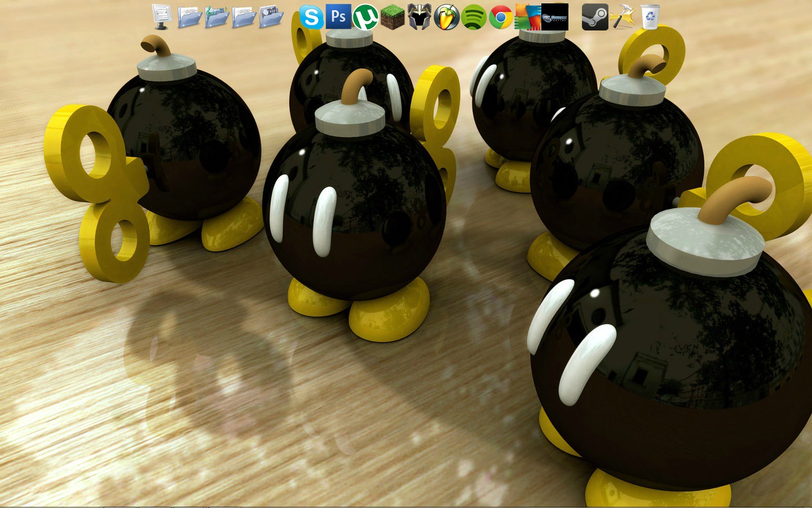Launch Adobe Photoshop from the dock
The image size is (812, 508).
click(x=338, y=16)
